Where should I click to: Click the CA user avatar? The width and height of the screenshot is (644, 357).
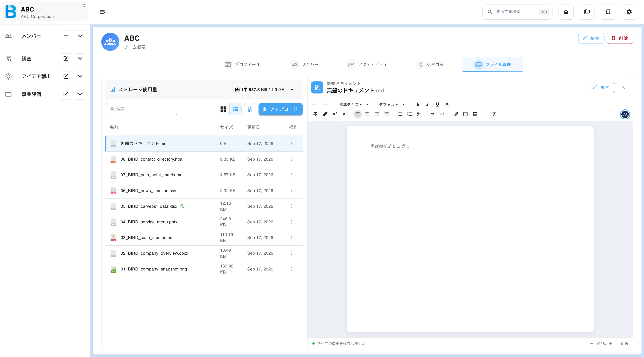coord(625,114)
